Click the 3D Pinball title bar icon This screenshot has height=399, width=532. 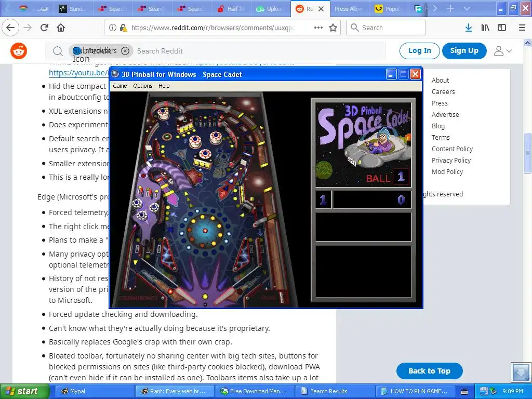point(115,74)
